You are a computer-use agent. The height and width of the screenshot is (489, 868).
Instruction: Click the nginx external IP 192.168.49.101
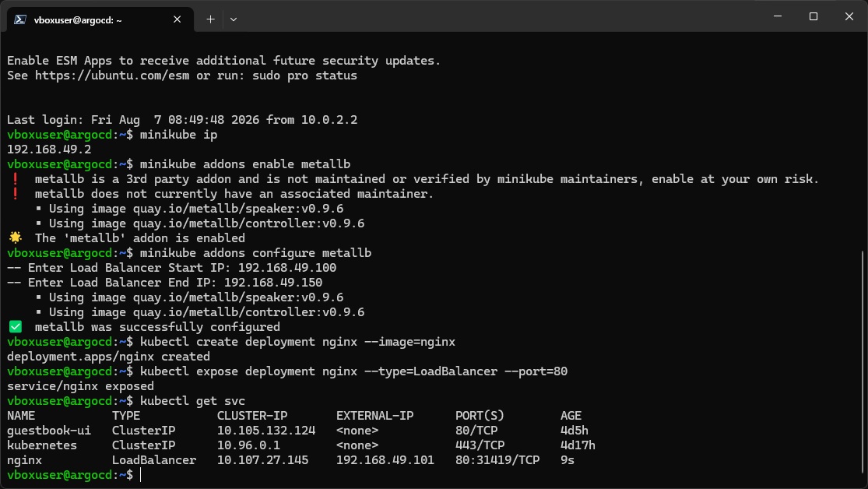click(385, 460)
